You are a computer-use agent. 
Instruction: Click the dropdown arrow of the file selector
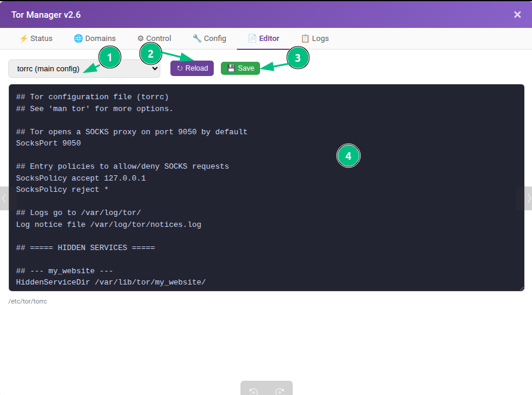click(x=155, y=68)
